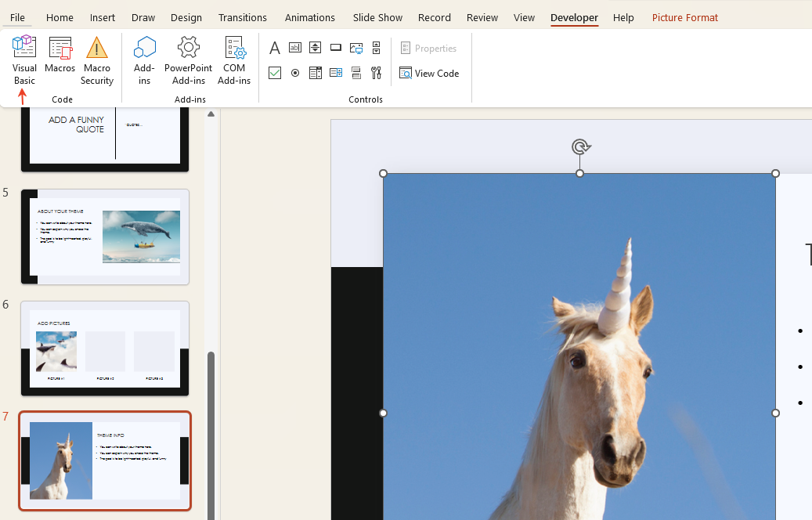Viewport: 812px width, 520px height.
Task: Select slide 5 thumbnail with the whale
Action: click(104, 235)
